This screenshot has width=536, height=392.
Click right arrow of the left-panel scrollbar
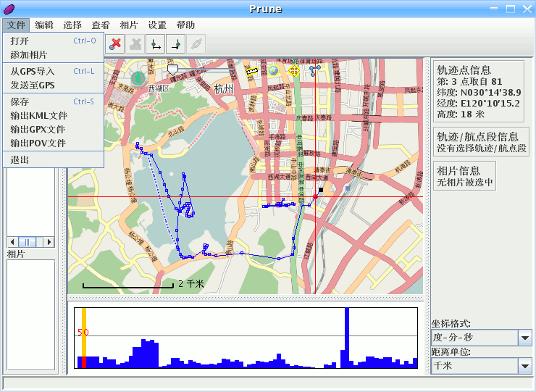click(50, 241)
